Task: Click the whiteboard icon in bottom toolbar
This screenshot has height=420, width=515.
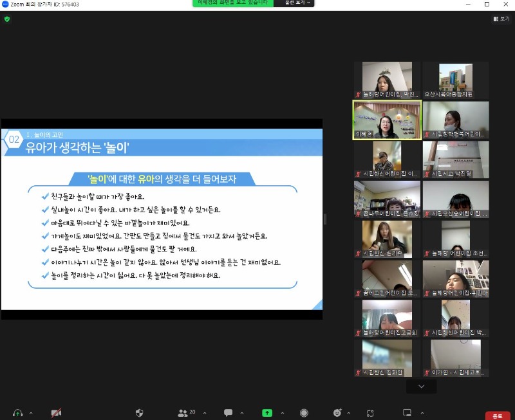Action: click(407, 412)
